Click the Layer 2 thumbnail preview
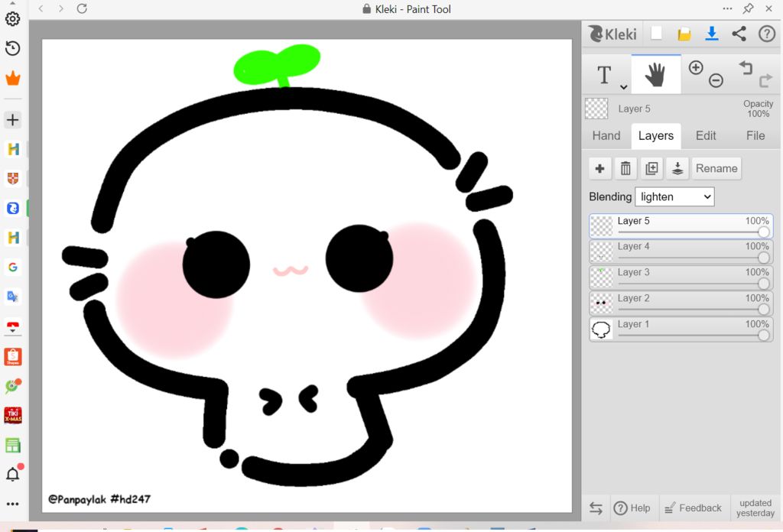 point(601,303)
